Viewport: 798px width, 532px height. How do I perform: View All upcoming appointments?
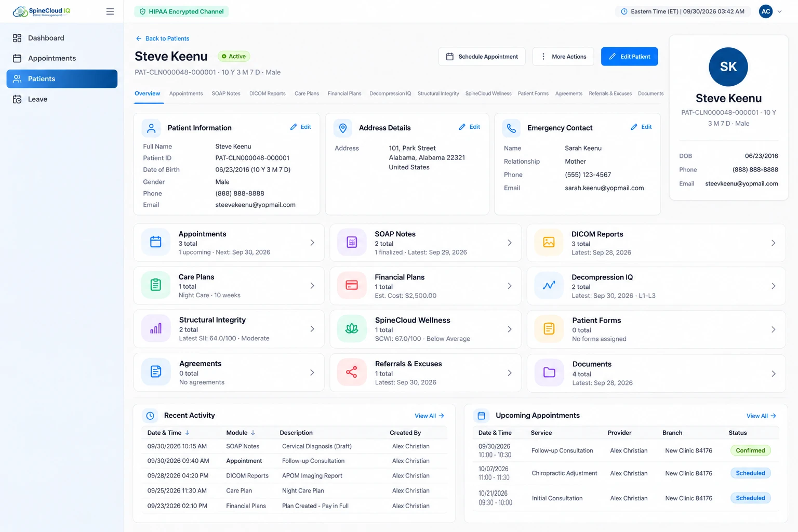click(x=761, y=416)
